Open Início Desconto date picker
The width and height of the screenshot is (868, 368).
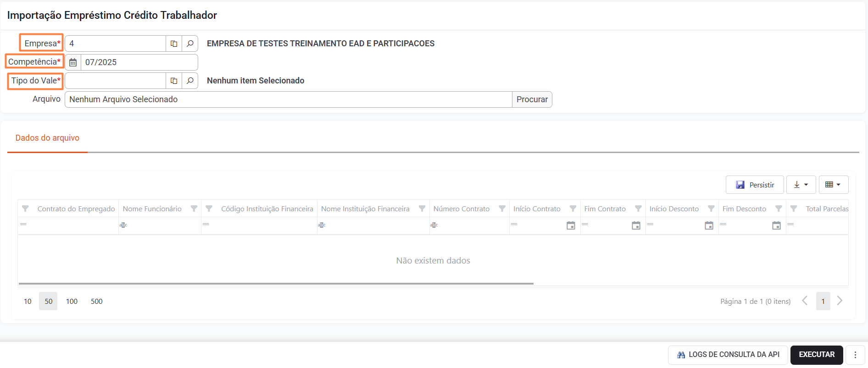(709, 225)
